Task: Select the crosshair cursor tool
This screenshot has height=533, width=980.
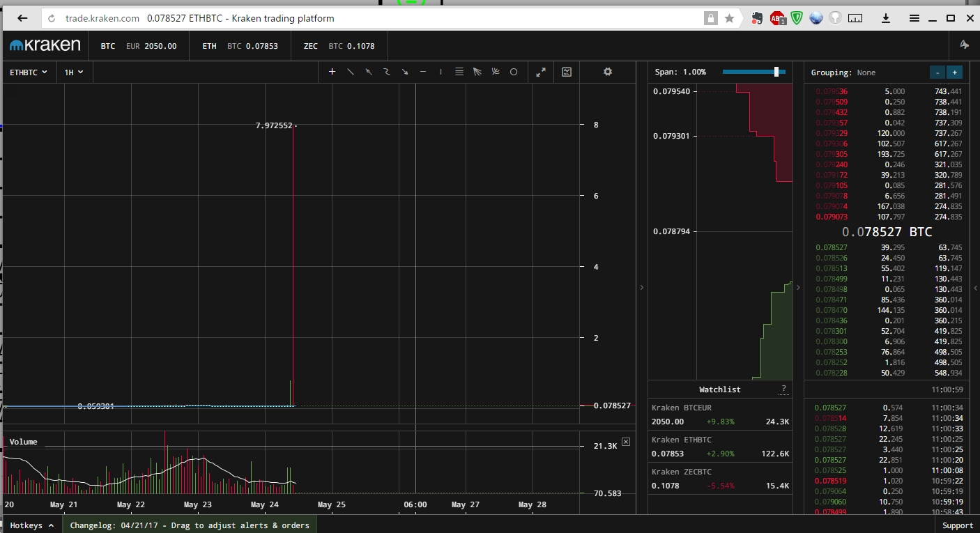Action: tap(332, 72)
